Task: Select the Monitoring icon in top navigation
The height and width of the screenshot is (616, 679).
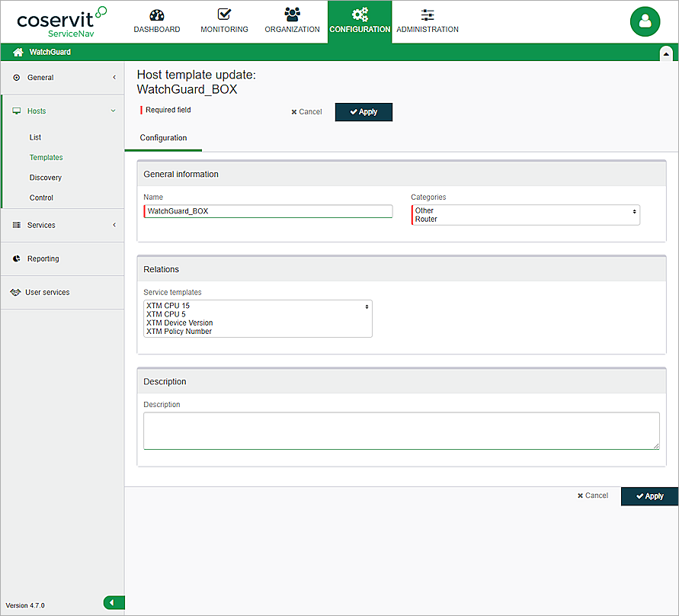Action: [224, 21]
